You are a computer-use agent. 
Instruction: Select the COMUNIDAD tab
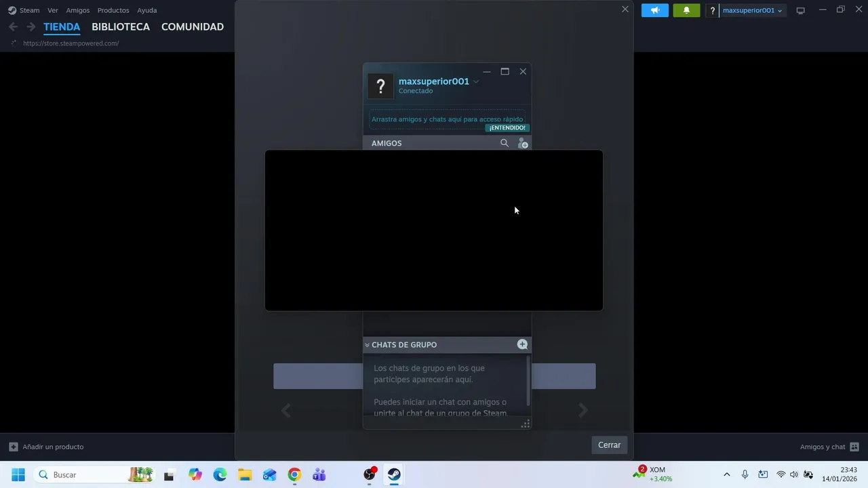[193, 27]
